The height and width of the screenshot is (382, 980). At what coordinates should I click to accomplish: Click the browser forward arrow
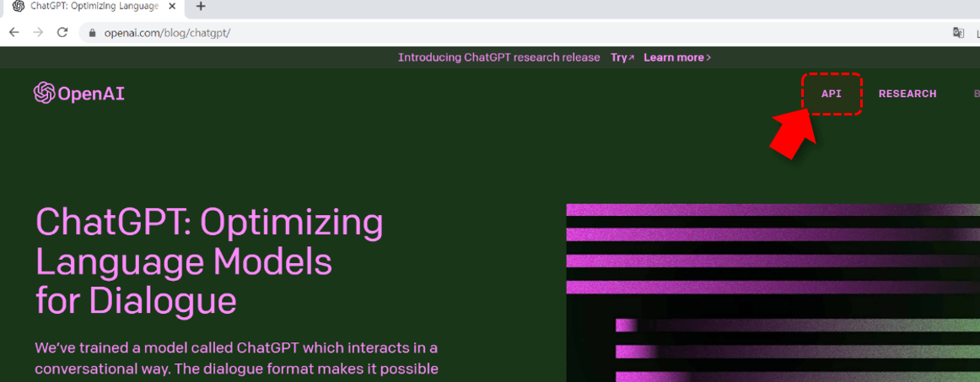[38, 33]
